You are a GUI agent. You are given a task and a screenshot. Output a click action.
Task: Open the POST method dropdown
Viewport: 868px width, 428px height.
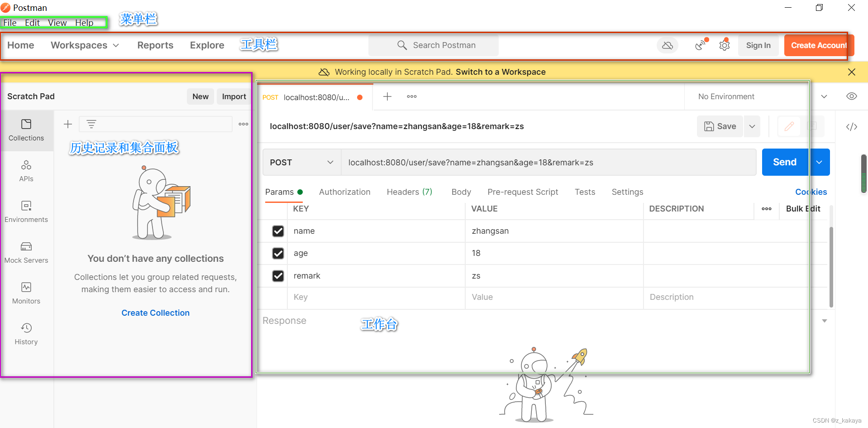pyautogui.click(x=302, y=162)
